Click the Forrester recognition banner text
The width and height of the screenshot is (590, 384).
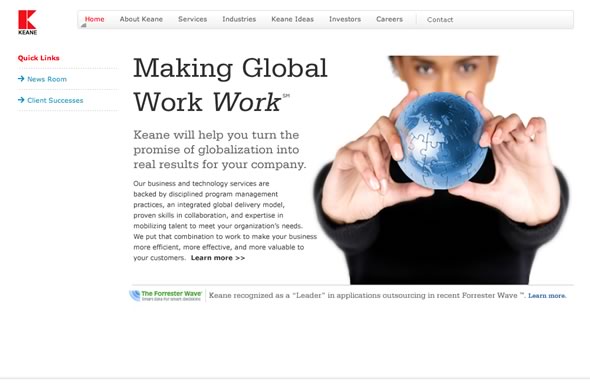(x=367, y=296)
